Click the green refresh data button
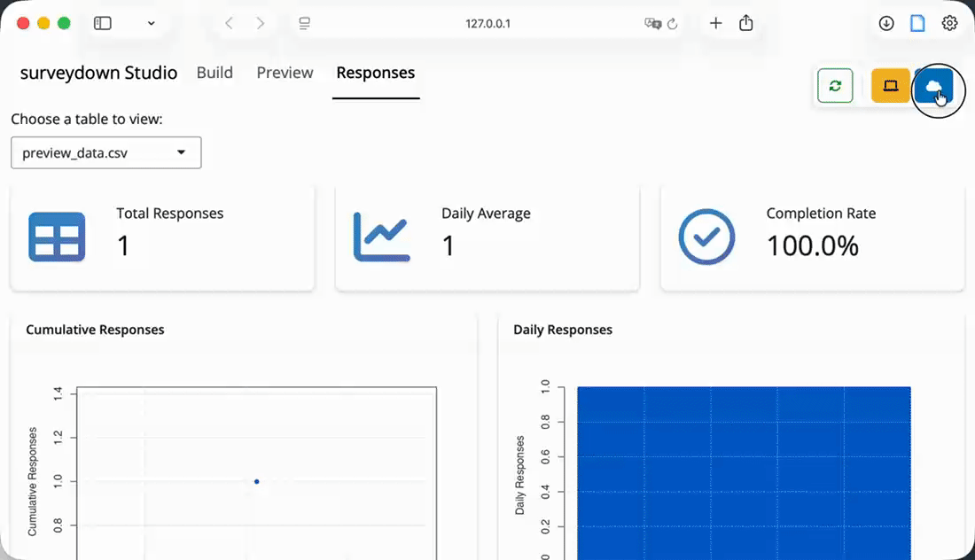975x560 pixels. 835,86
